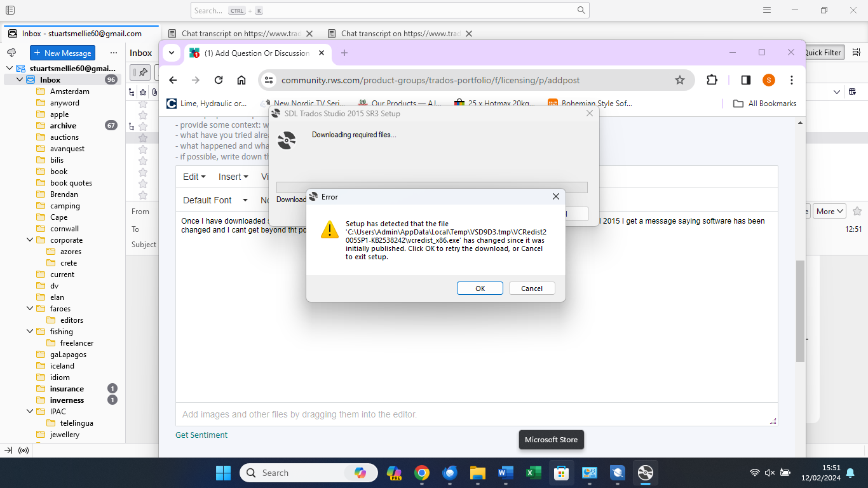Collapse the IPAC folder
868x488 pixels.
30,412
